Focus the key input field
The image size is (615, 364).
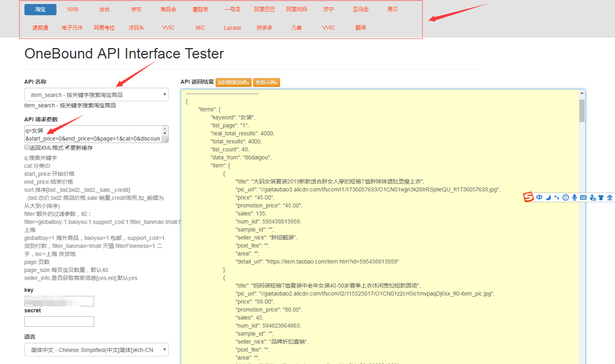(x=59, y=301)
